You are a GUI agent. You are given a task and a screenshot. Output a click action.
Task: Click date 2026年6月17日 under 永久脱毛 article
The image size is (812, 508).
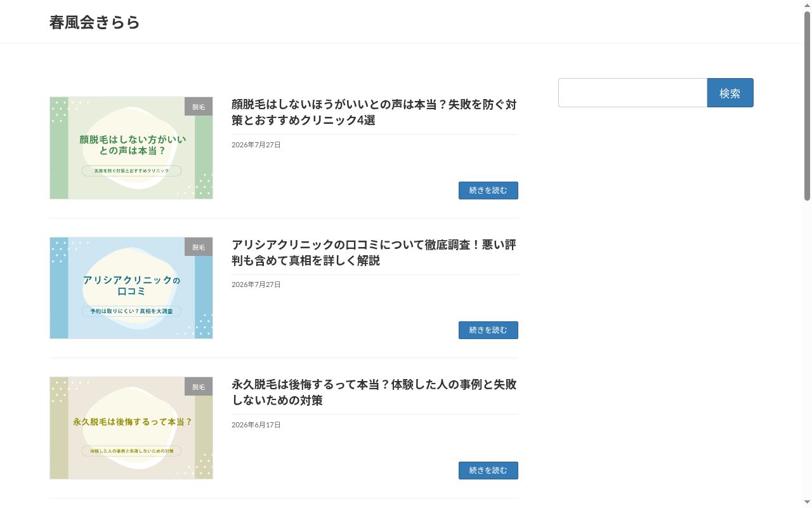(256, 425)
